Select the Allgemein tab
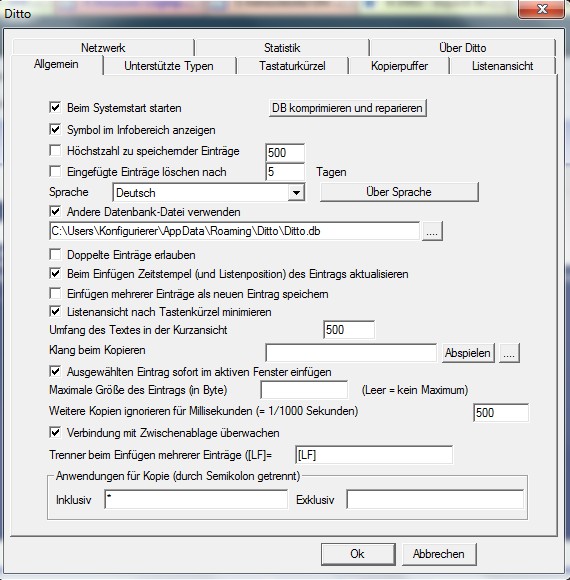570x580 pixels. click(56, 64)
